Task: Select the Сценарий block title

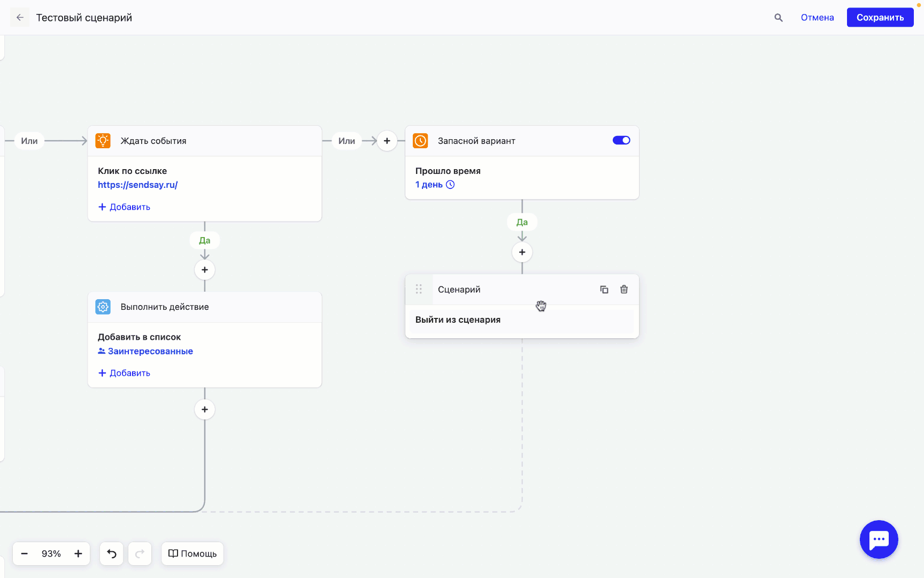Action: coord(459,290)
